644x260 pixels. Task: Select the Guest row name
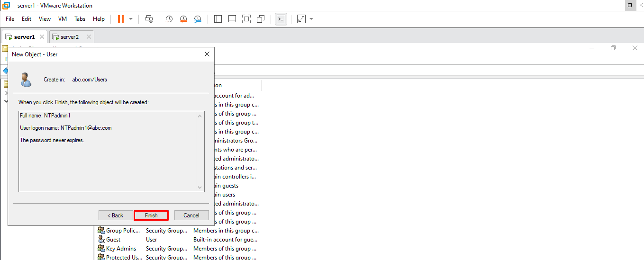click(113, 240)
